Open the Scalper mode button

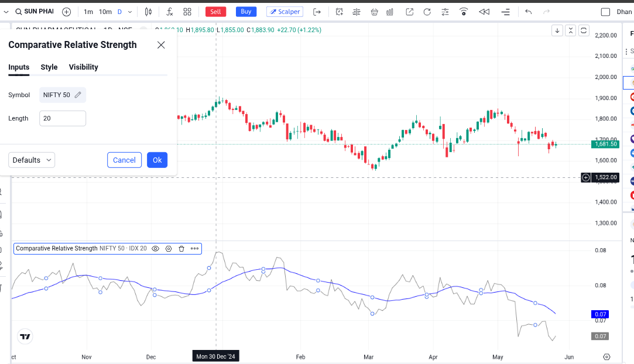pyautogui.click(x=285, y=12)
